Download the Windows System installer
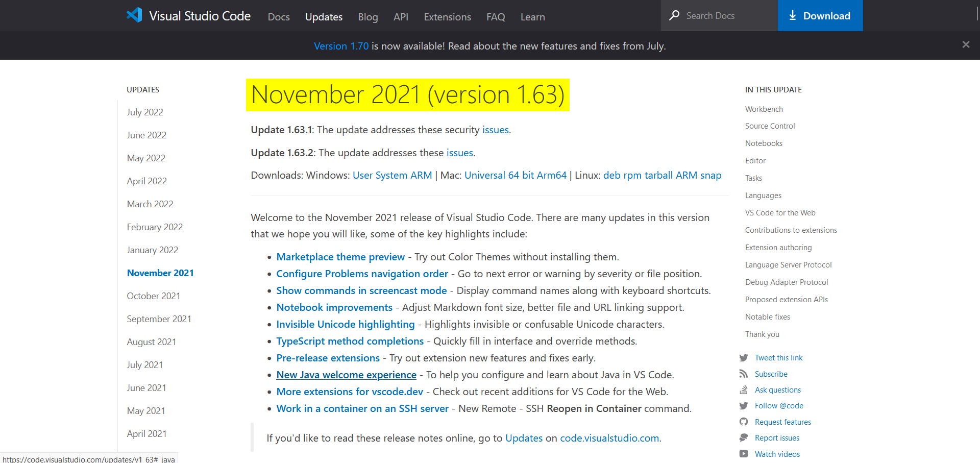980x463 pixels. 391,175
